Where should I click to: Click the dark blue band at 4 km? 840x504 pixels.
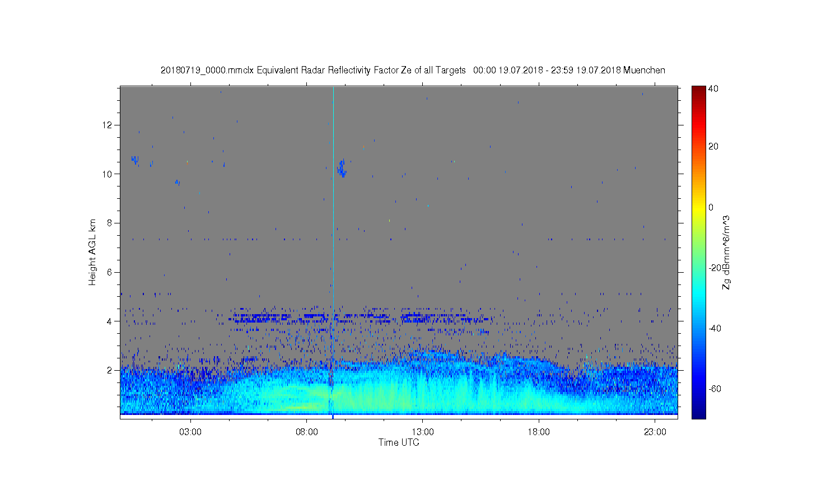tap(358, 319)
